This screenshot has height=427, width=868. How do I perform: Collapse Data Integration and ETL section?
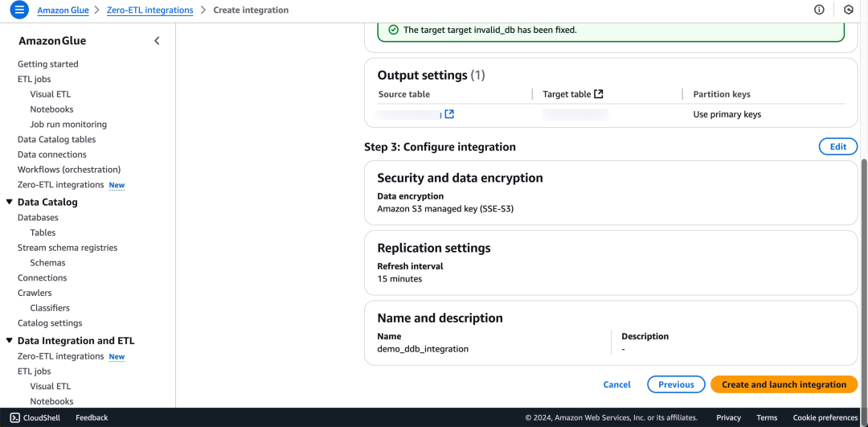(9, 341)
